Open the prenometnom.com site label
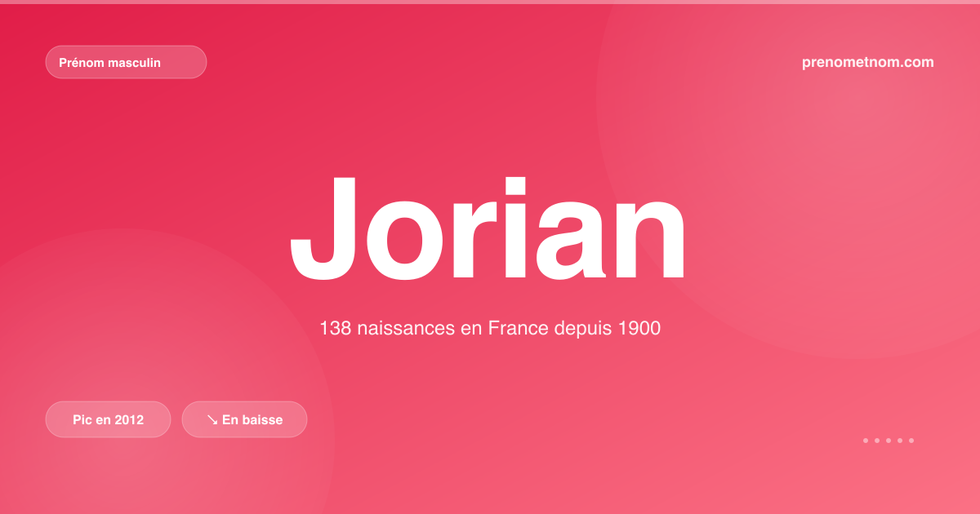 [868, 62]
